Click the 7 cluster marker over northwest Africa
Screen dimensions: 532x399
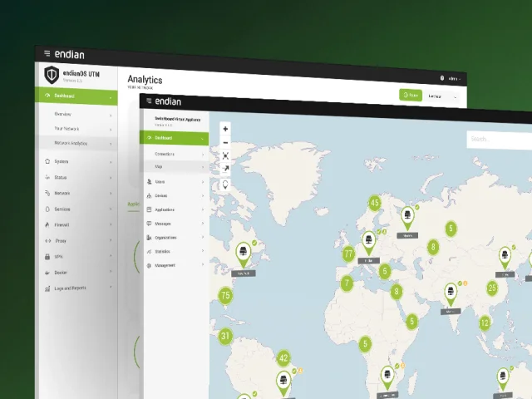347,283
